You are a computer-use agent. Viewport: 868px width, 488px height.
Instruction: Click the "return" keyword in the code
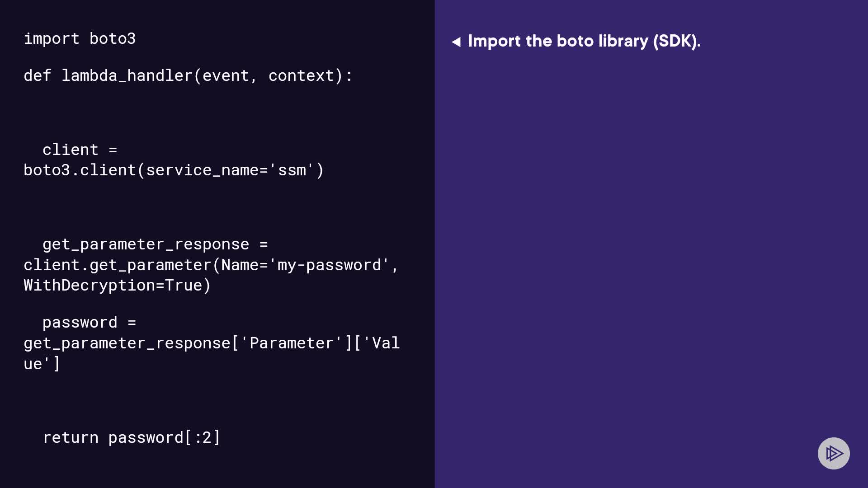point(71,438)
